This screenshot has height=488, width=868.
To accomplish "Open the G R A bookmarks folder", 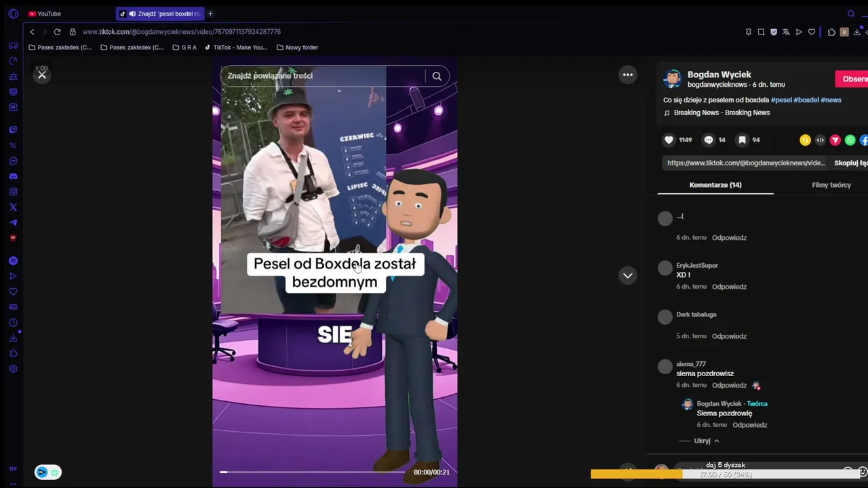I will click(x=184, y=47).
